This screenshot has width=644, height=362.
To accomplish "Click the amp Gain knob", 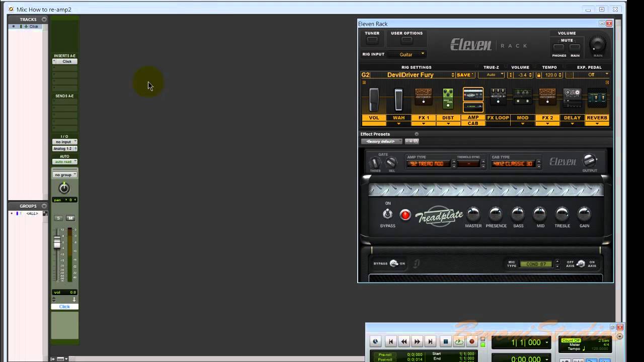I will (x=584, y=214).
